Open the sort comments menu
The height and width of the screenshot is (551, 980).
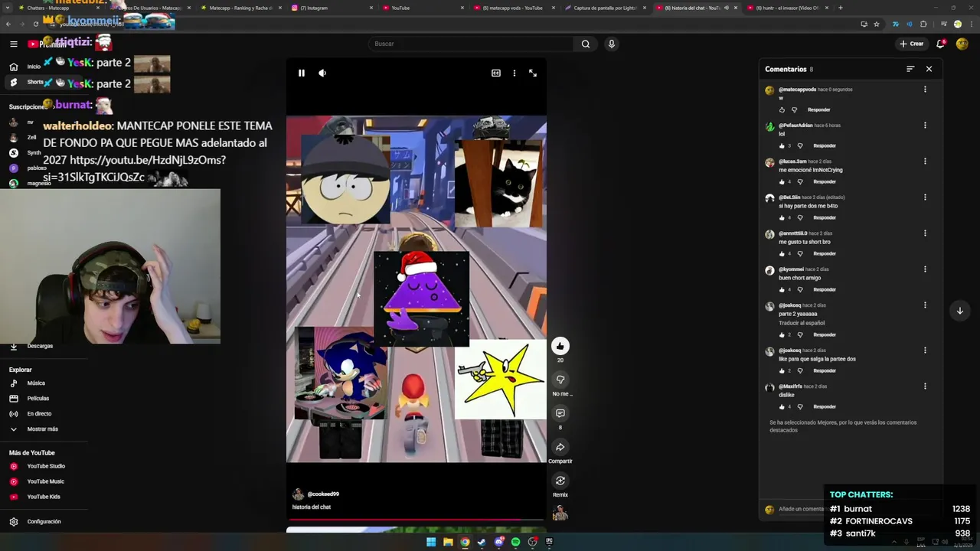(x=910, y=69)
